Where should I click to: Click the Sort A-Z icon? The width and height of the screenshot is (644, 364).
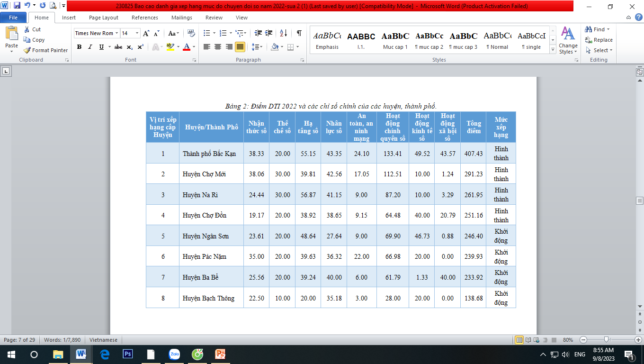tap(283, 33)
